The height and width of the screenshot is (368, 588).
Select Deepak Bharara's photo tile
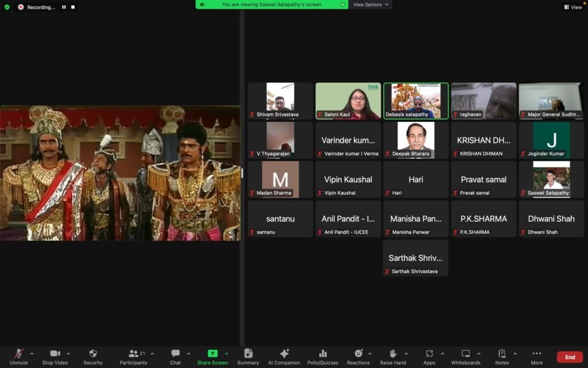pos(416,140)
